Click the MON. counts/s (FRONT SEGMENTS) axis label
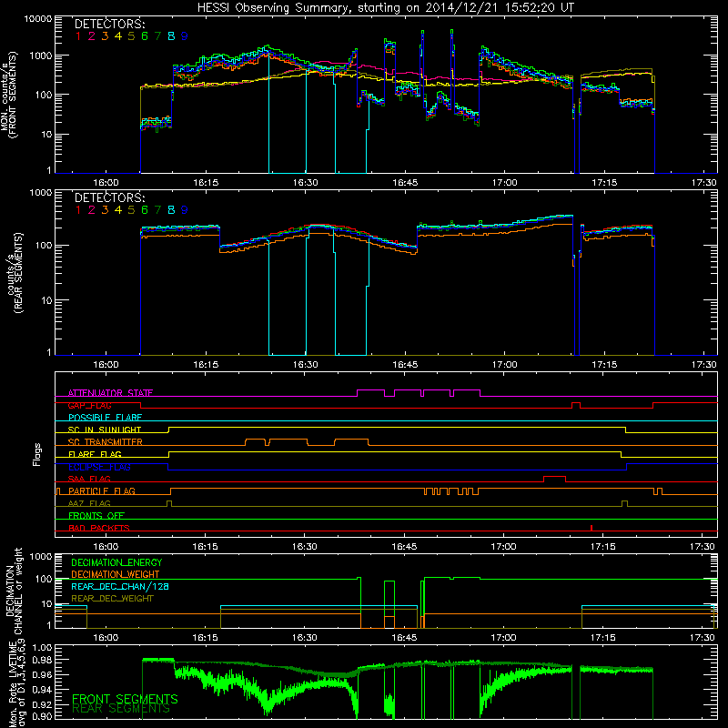Viewport: 728px width, 728px height. (10, 95)
